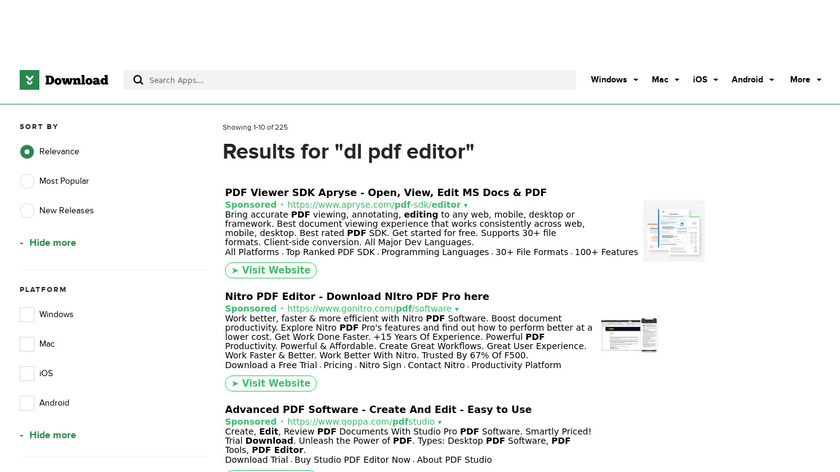This screenshot has height=472, width=840.
Task: Click the Download Trial sitelink
Action: tap(257, 460)
